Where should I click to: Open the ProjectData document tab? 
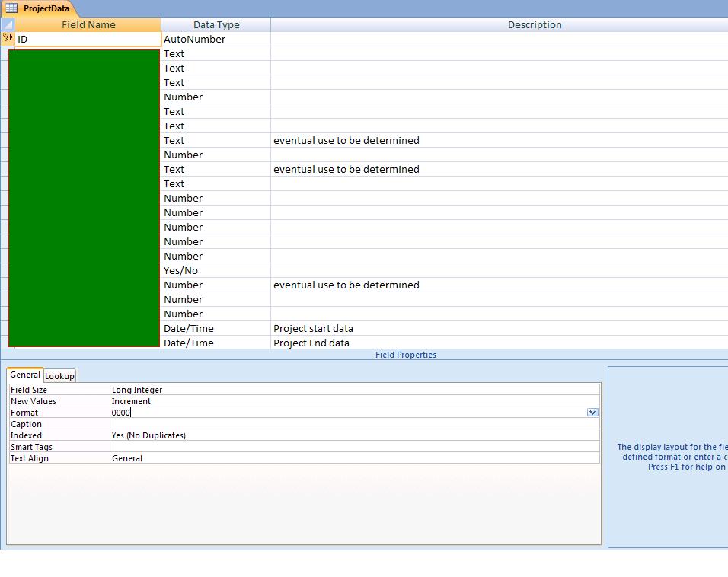(x=46, y=8)
